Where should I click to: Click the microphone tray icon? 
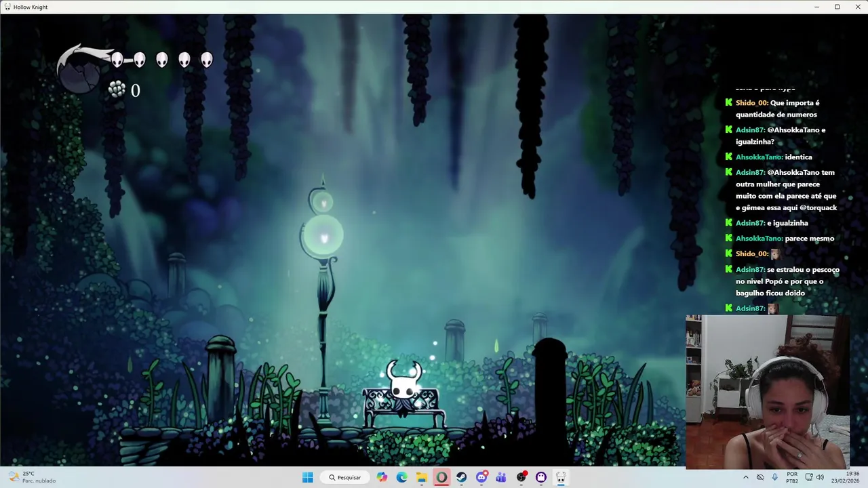coord(775,477)
